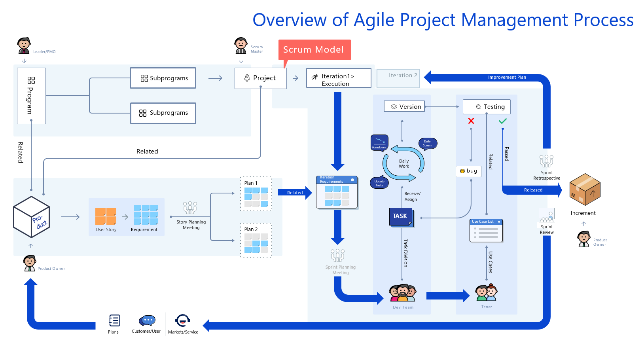
Task: Click the Version box
Action: click(x=404, y=106)
